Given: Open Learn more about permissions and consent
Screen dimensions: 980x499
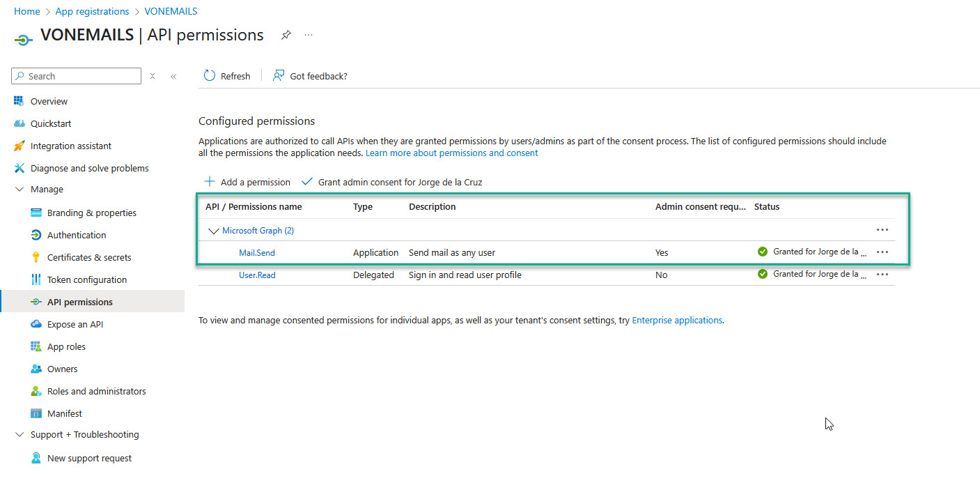Looking at the screenshot, I should (x=451, y=153).
